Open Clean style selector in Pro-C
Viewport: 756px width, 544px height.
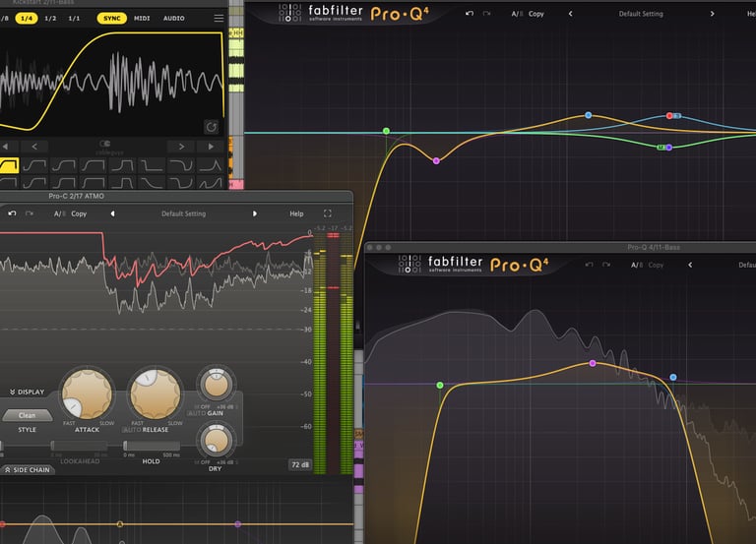click(x=27, y=415)
